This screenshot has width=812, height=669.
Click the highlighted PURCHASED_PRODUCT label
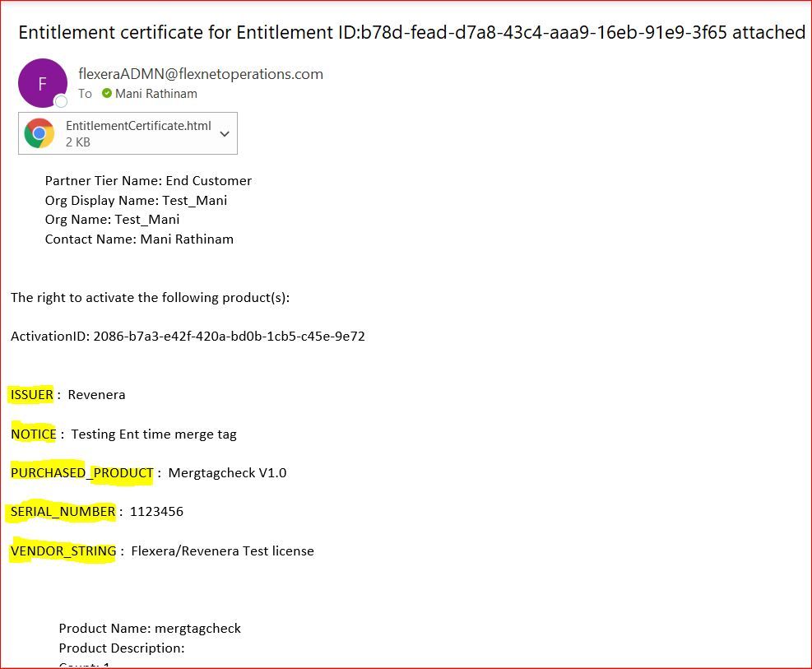[81, 473]
